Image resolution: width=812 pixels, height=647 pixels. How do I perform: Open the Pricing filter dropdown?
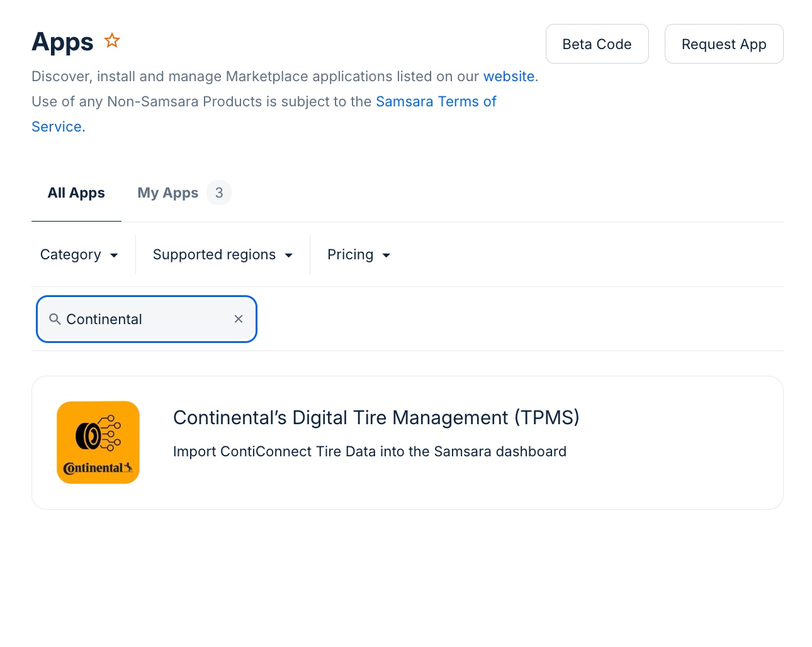point(359,255)
